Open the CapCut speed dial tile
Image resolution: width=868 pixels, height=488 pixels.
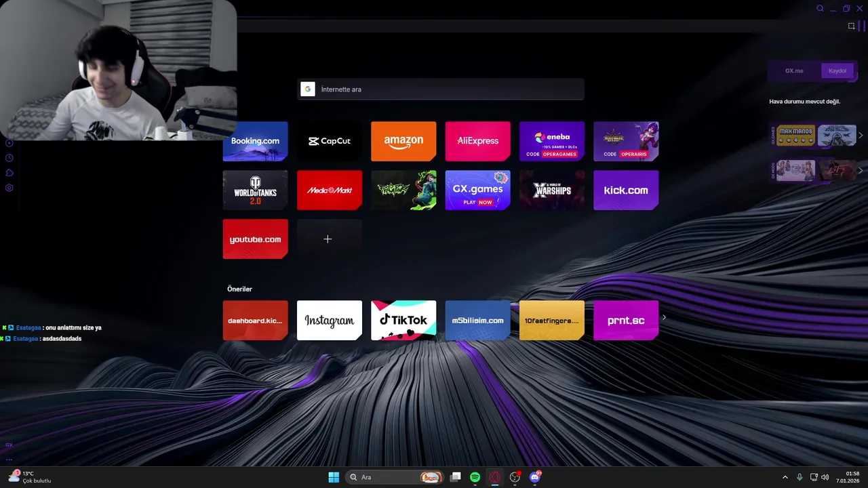tap(329, 141)
